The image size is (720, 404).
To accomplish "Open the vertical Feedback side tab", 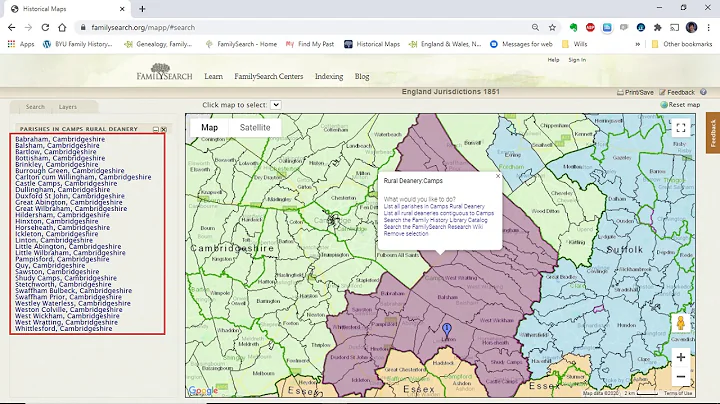I will coord(713,133).
